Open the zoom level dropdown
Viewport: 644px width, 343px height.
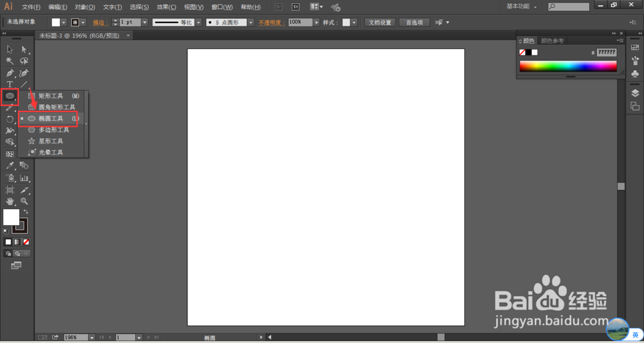click(92, 337)
